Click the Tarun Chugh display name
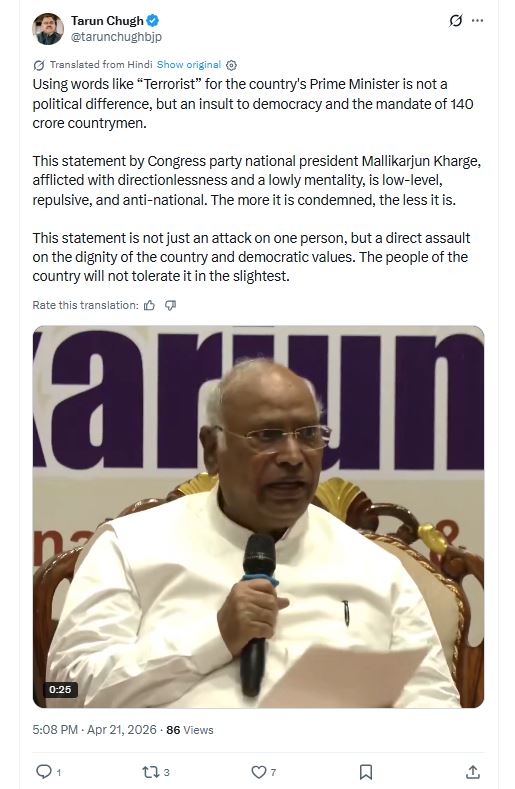Screen dimensions: 515x789 [x=107, y=21]
